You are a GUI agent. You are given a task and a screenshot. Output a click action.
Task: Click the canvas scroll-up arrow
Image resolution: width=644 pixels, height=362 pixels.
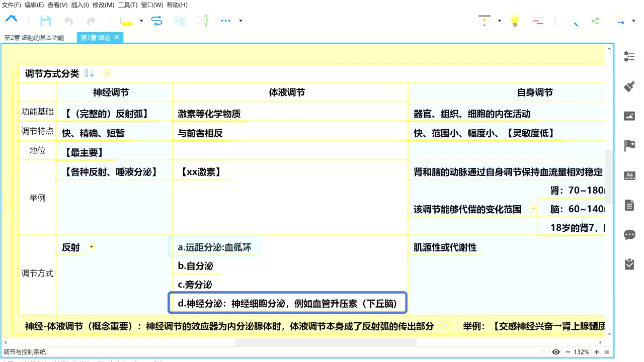pyautogui.click(x=609, y=49)
